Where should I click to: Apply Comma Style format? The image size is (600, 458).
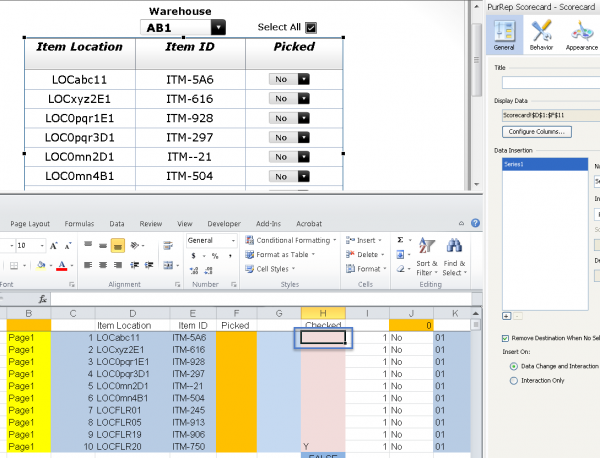pyautogui.click(x=230, y=256)
